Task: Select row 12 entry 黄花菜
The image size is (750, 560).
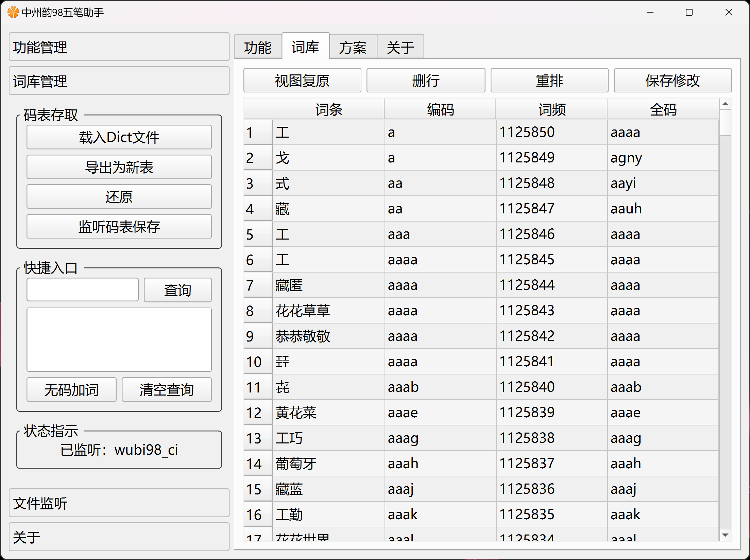Action: 296,413
